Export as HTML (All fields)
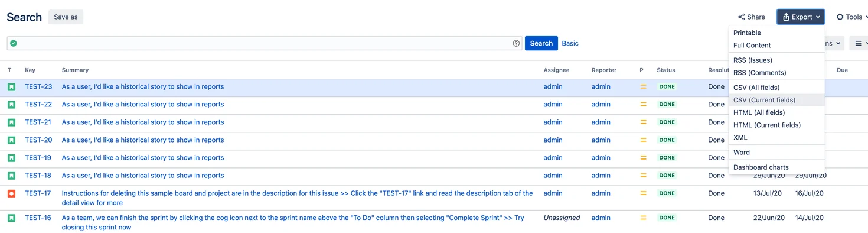The image size is (868, 233). pos(776,112)
